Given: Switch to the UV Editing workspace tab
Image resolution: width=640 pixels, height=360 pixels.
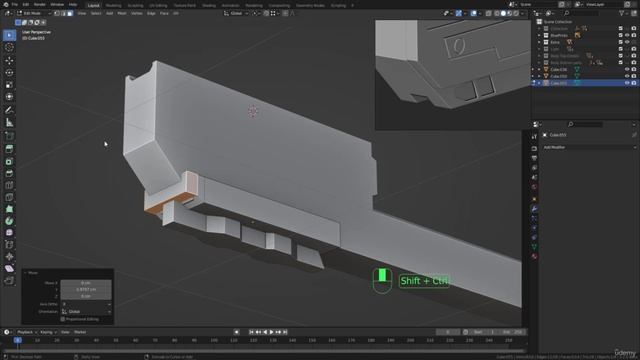Looking at the screenshot, I should coord(158,5).
